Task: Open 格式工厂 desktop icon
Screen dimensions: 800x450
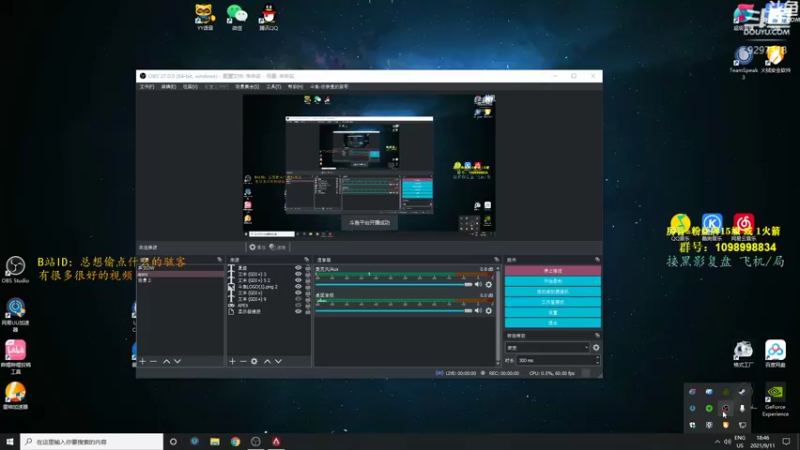Action: point(743,354)
